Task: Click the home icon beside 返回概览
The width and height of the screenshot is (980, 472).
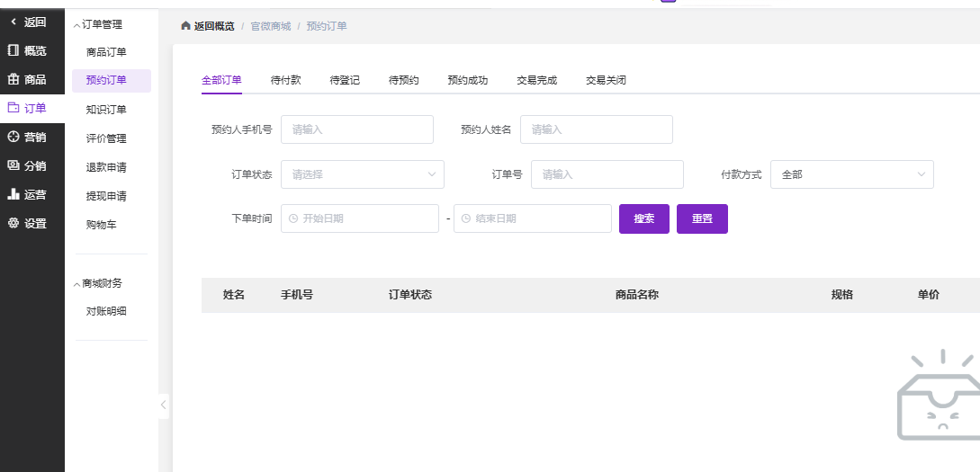Action: tap(185, 26)
